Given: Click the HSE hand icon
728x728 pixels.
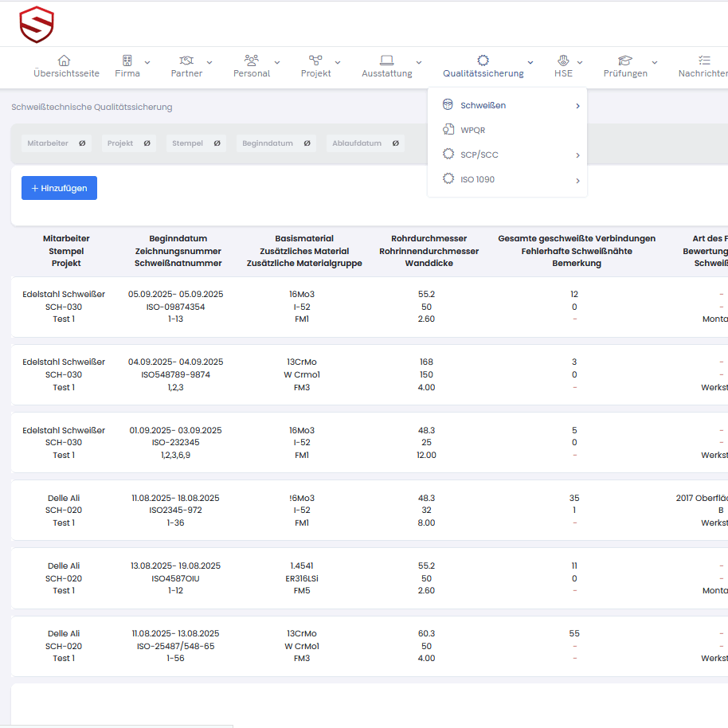Looking at the screenshot, I should pyautogui.click(x=563, y=61).
